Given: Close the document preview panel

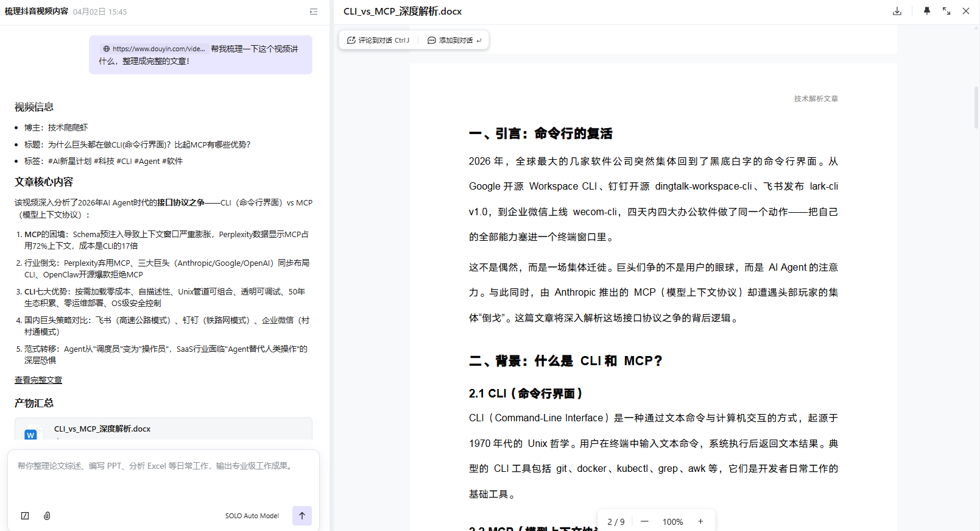Looking at the screenshot, I should (x=965, y=11).
